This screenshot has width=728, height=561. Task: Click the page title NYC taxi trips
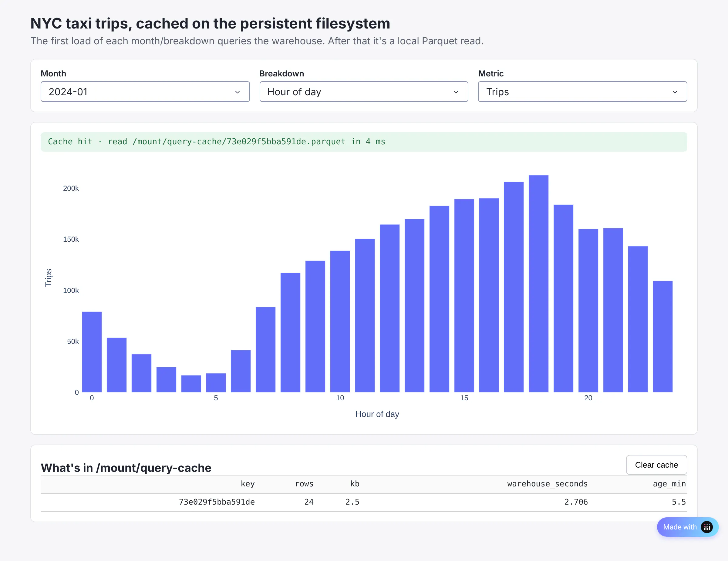210,23
